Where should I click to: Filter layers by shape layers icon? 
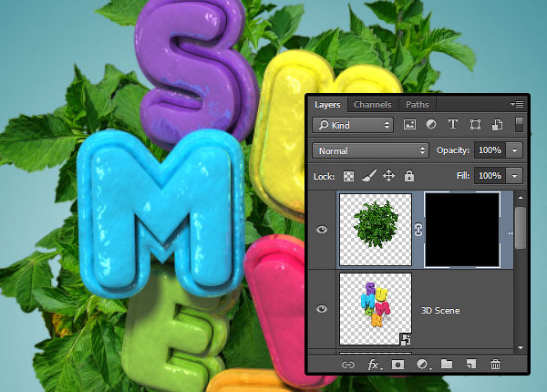475,125
